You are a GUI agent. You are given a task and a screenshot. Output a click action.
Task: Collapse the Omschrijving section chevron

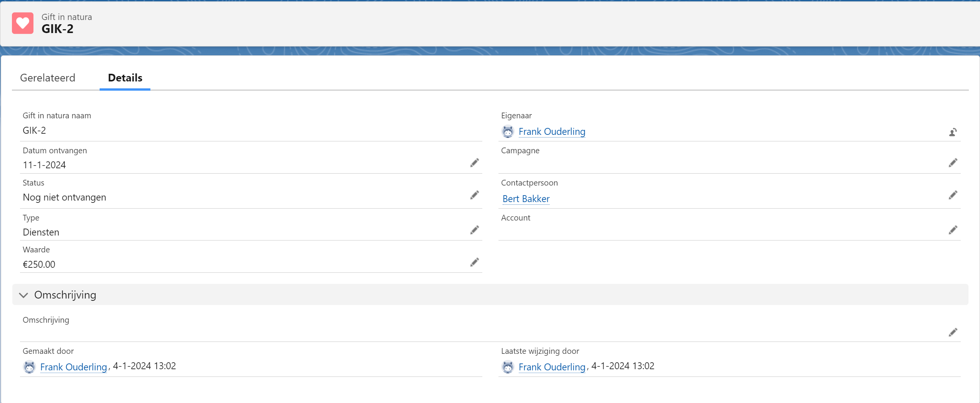pyautogui.click(x=23, y=295)
